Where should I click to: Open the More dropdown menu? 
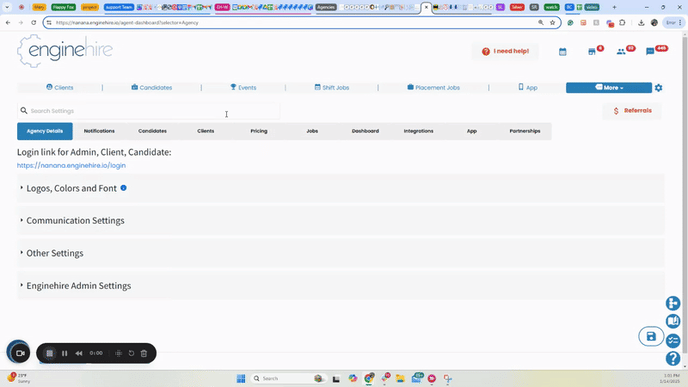(x=609, y=88)
